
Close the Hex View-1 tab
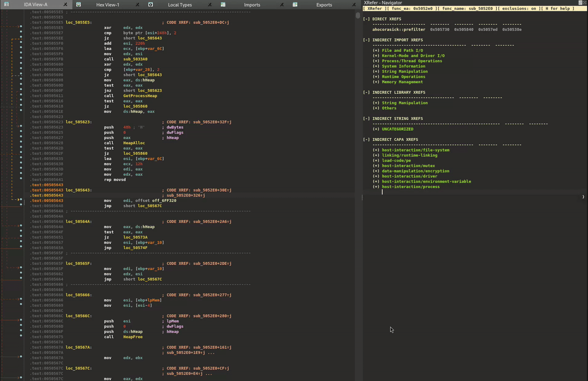[138, 5]
